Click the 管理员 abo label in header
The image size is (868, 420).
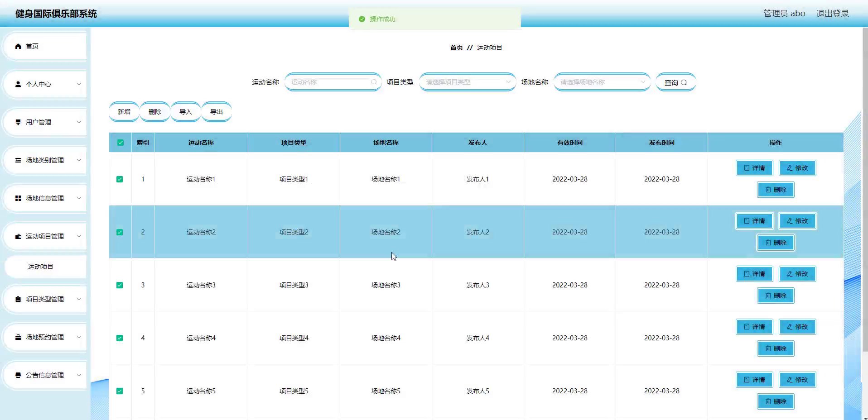pyautogui.click(x=784, y=14)
